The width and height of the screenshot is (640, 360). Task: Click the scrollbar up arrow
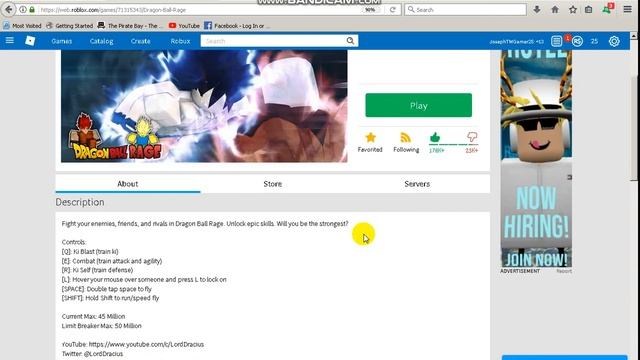633,36
